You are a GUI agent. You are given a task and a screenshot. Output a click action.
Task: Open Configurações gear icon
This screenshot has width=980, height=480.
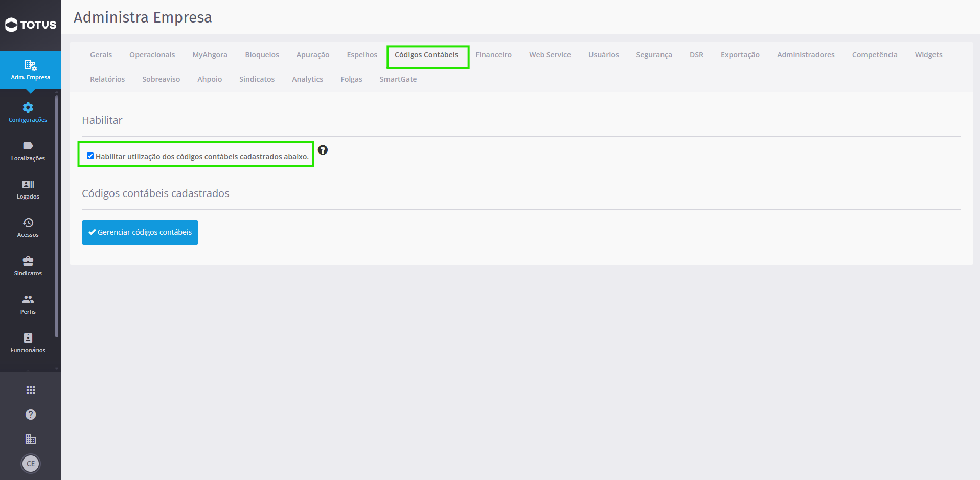[28, 107]
